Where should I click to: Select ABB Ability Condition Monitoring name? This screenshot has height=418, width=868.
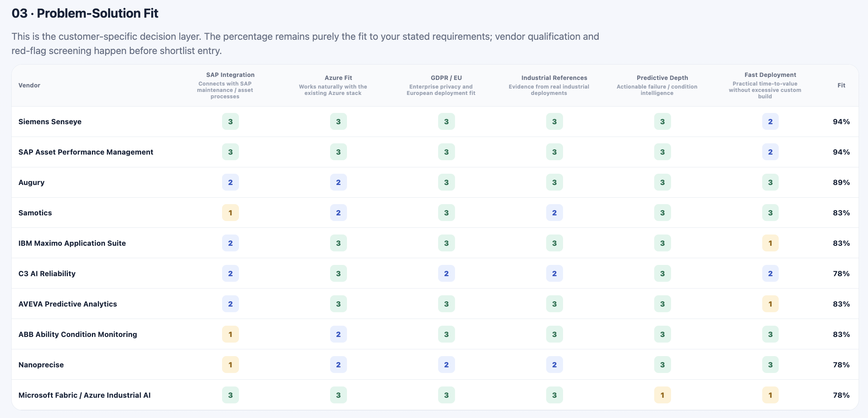point(78,334)
